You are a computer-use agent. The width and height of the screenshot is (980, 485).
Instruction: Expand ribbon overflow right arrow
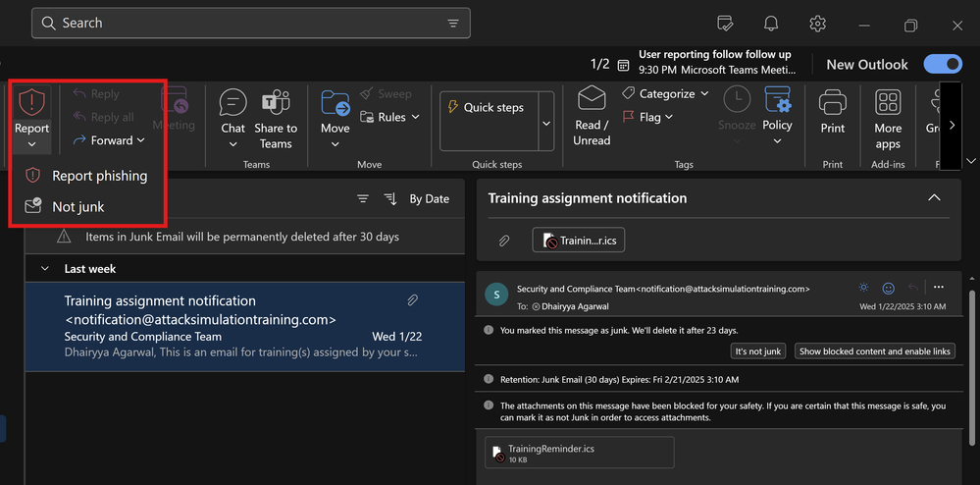[x=952, y=125]
